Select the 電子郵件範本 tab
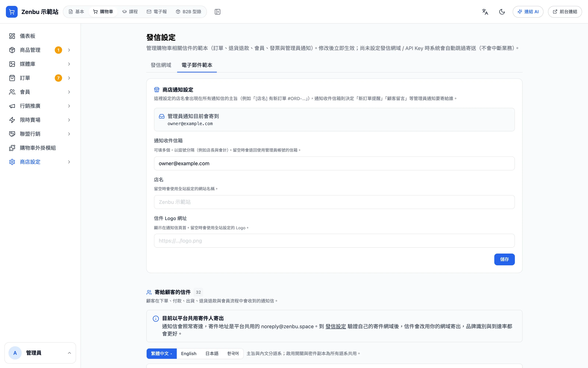 [197, 65]
